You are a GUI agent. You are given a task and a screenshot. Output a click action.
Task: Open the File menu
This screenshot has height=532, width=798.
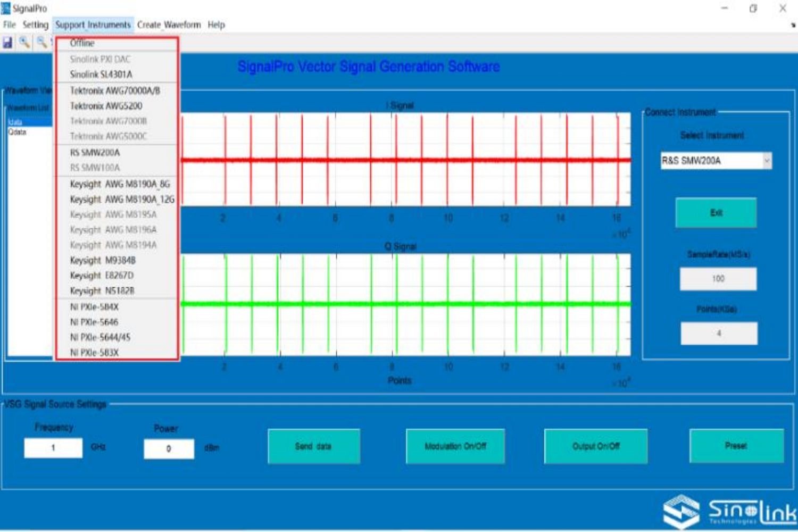pyautogui.click(x=9, y=24)
